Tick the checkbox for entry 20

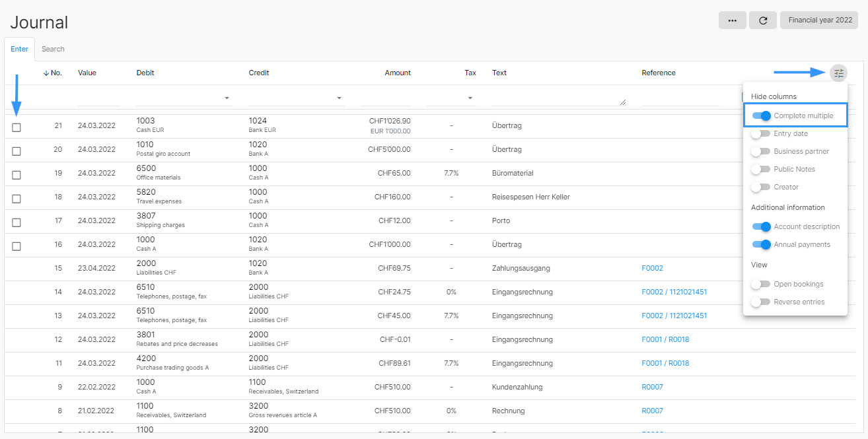click(17, 151)
